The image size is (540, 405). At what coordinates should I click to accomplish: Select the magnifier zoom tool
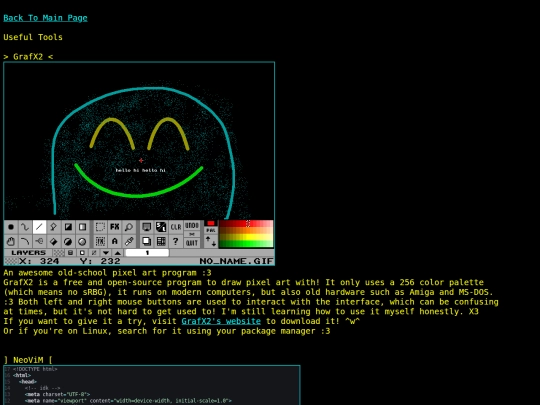click(129, 227)
